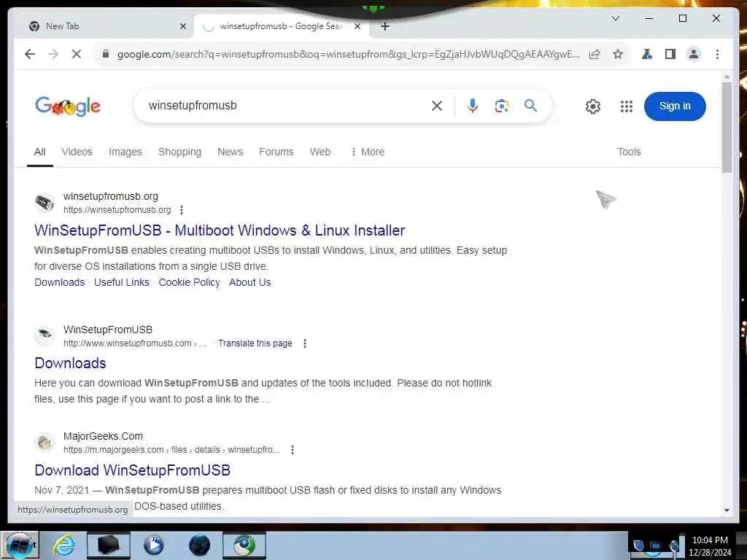
Task: Open Chrome's three-dot menu
Action: point(718,54)
